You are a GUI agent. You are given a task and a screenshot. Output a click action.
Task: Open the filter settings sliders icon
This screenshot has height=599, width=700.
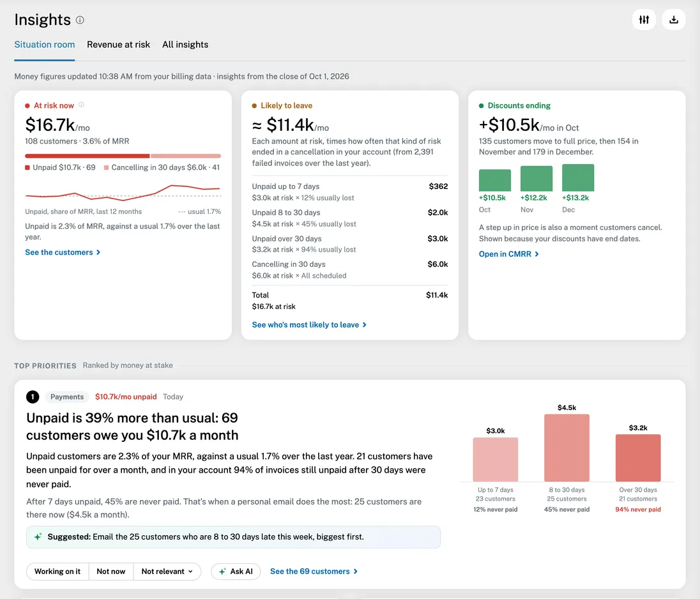click(x=644, y=20)
